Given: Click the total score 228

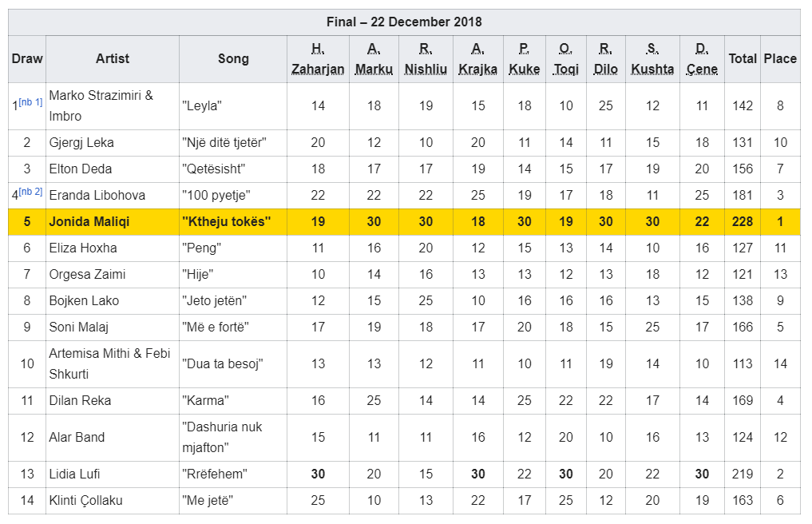Looking at the screenshot, I should click(x=743, y=222).
